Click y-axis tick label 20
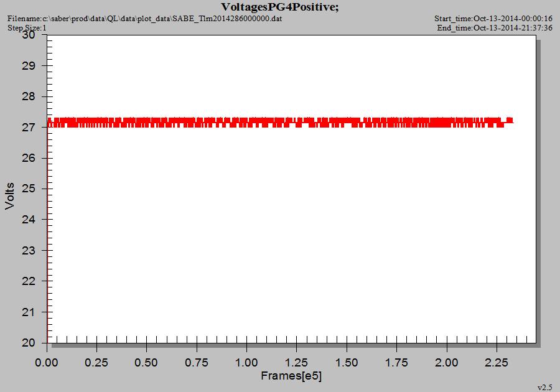 (x=29, y=343)
